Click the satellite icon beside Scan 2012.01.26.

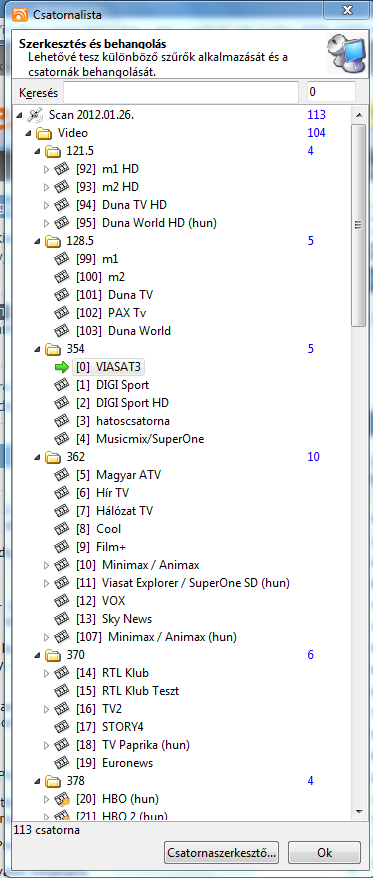(x=35, y=115)
